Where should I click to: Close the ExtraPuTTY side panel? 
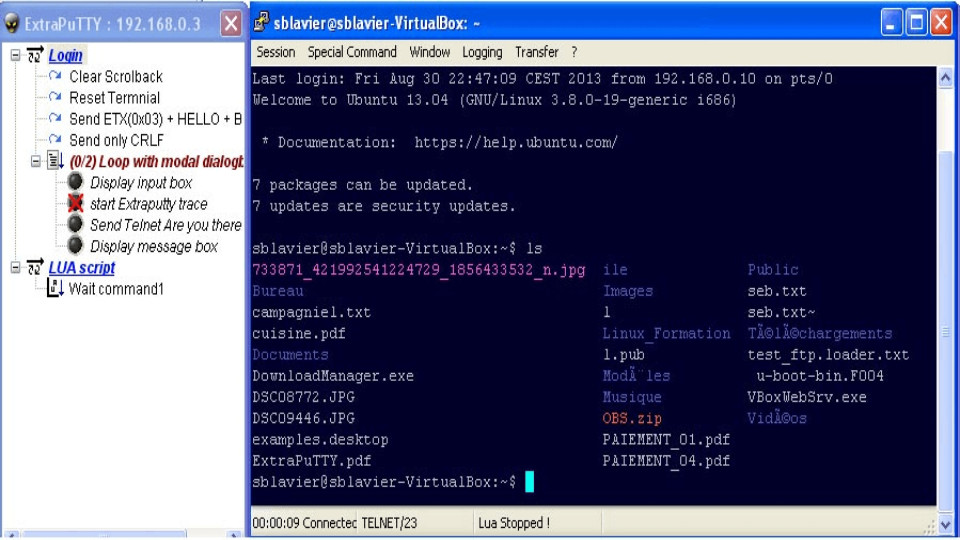(x=231, y=23)
